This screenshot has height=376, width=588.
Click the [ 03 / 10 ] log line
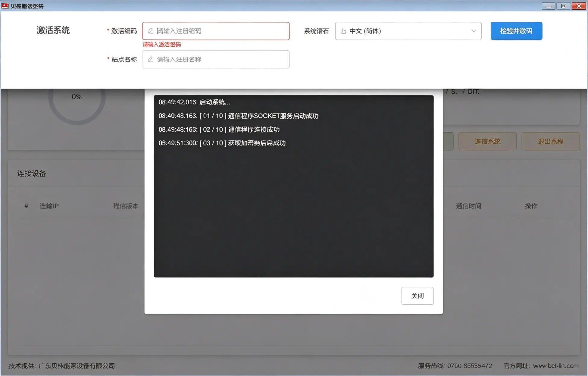[x=222, y=143]
